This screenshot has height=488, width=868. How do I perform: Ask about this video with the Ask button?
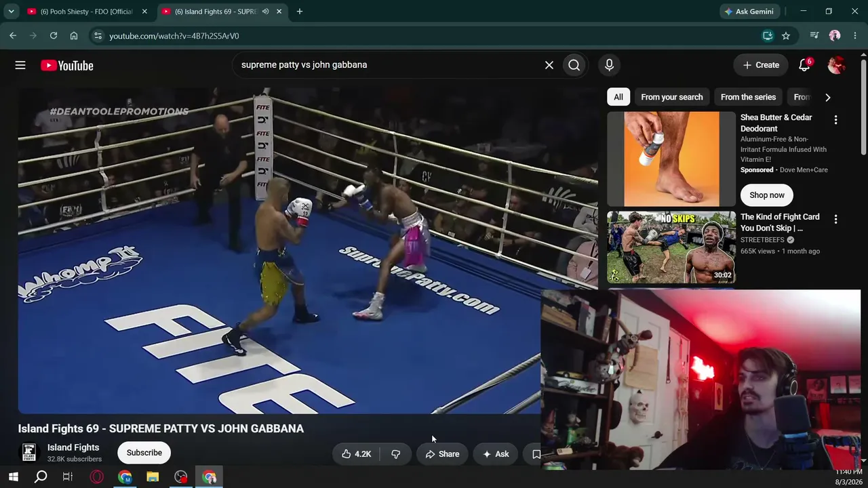pyautogui.click(x=496, y=454)
